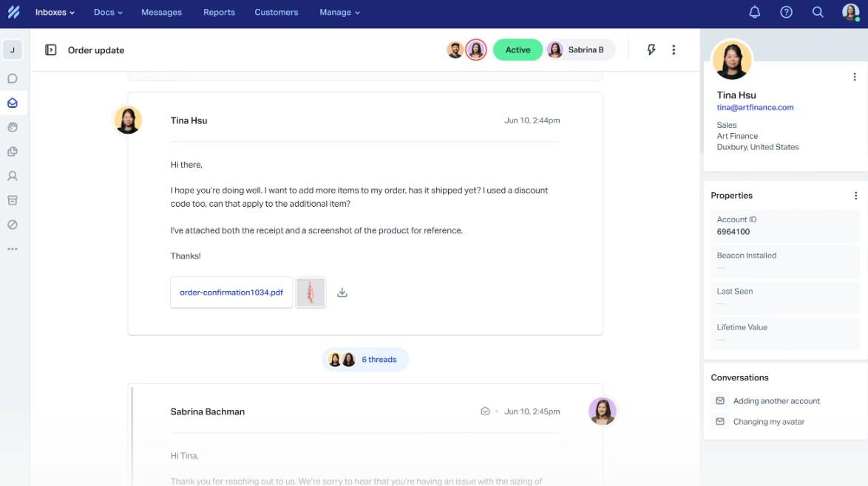The width and height of the screenshot is (868, 486).
Task: Click the search magnifier icon
Action: coord(818,13)
